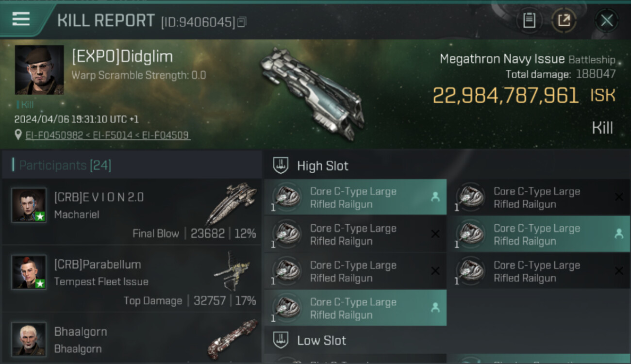631x364 pixels.
Task: Select the first highlighted Core C-Type Railgun
Action: (355, 198)
